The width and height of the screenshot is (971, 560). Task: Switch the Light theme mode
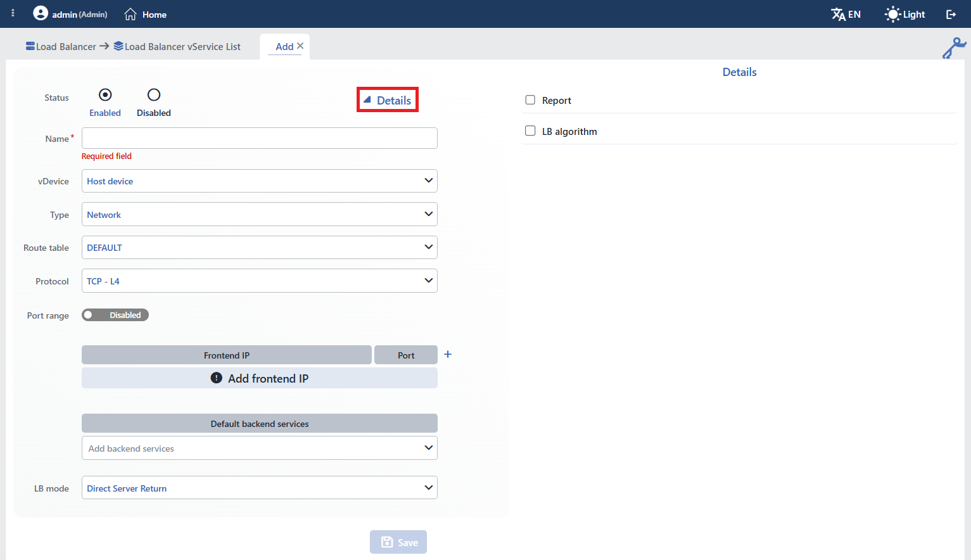pos(904,14)
